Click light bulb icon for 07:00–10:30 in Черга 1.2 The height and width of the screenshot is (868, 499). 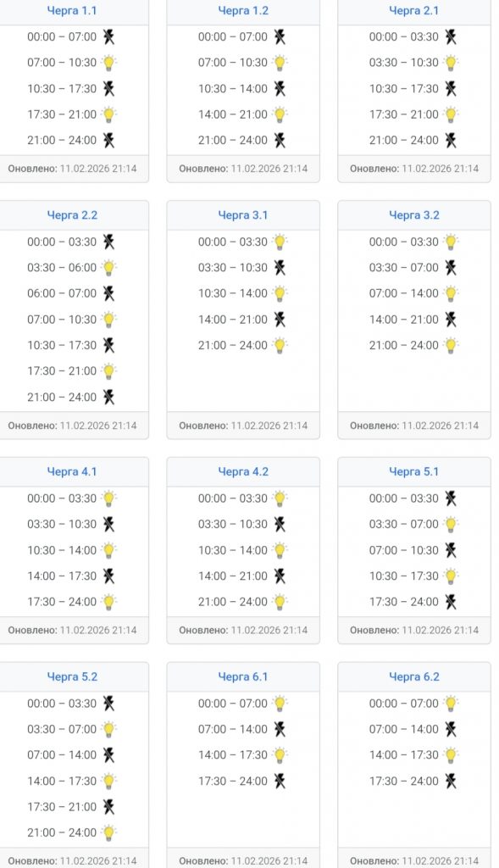280,63
